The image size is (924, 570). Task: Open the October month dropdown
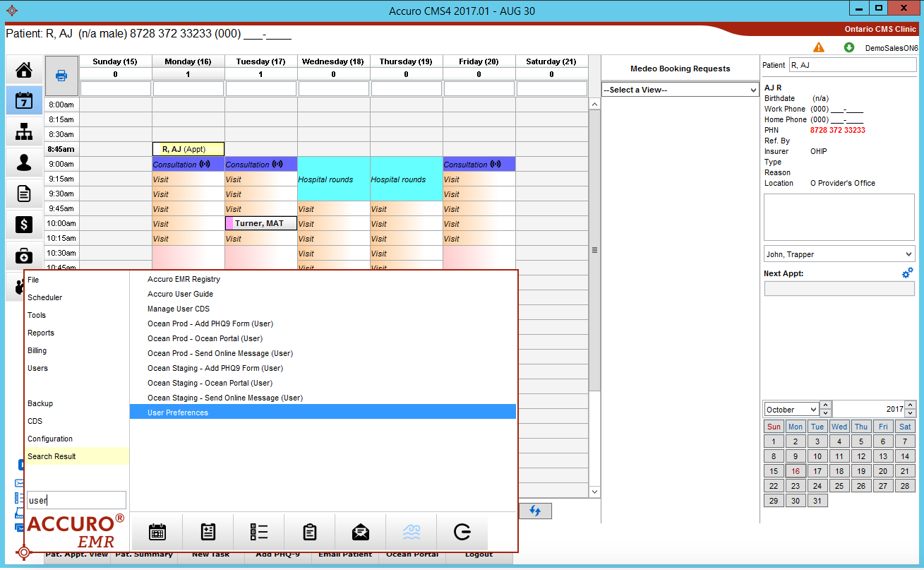[791, 410]
